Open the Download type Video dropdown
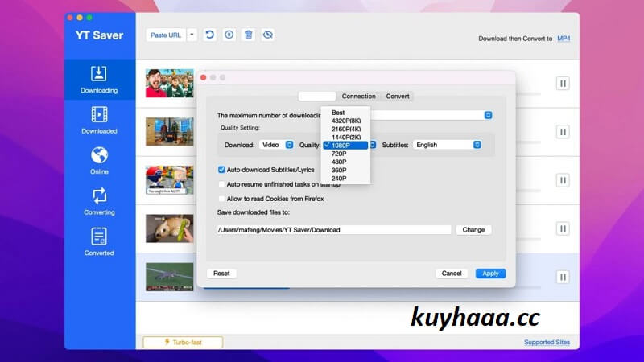The height and width of the screenshot is (362, 644). pyautogui.click(x=277, y=145)
